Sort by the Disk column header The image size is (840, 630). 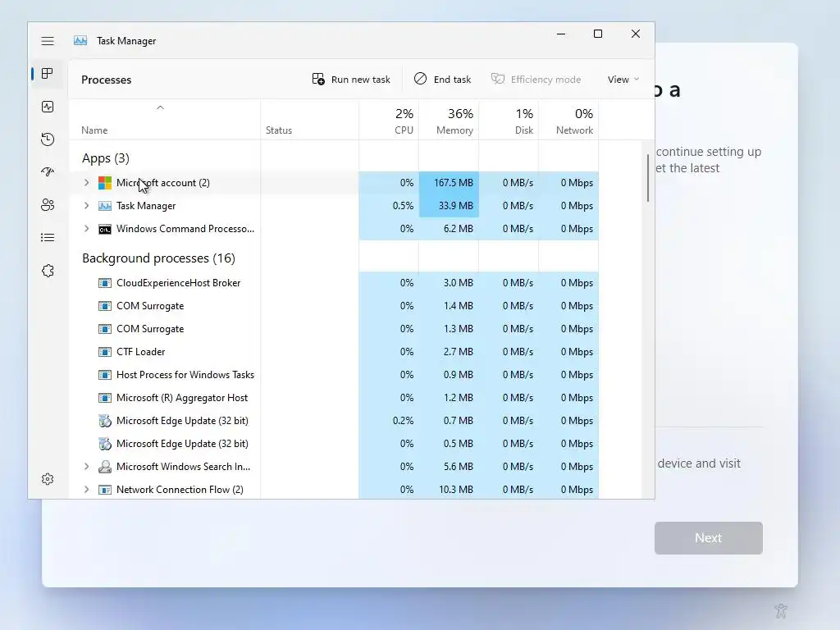[509, 121]
